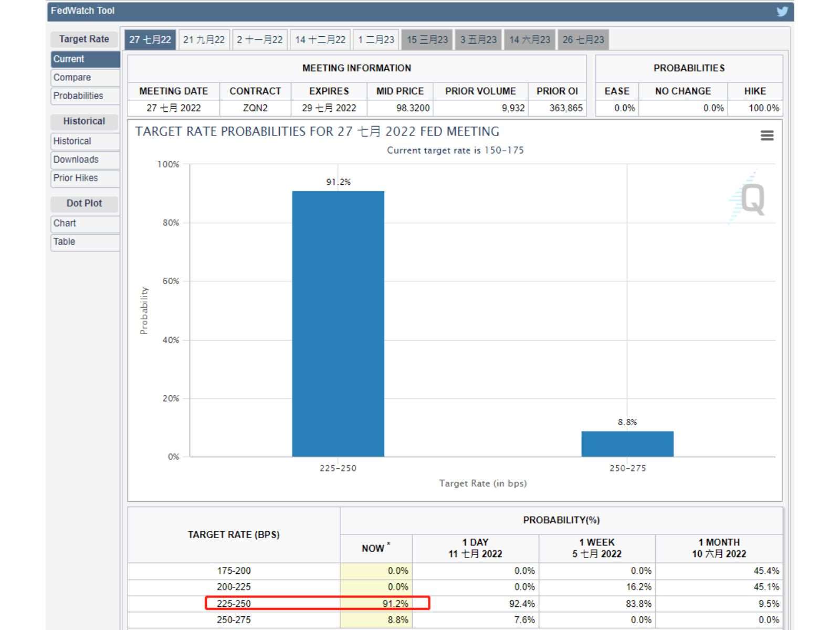
Task: Click the Twitter bird icon
Action: [x=782, y=11]
